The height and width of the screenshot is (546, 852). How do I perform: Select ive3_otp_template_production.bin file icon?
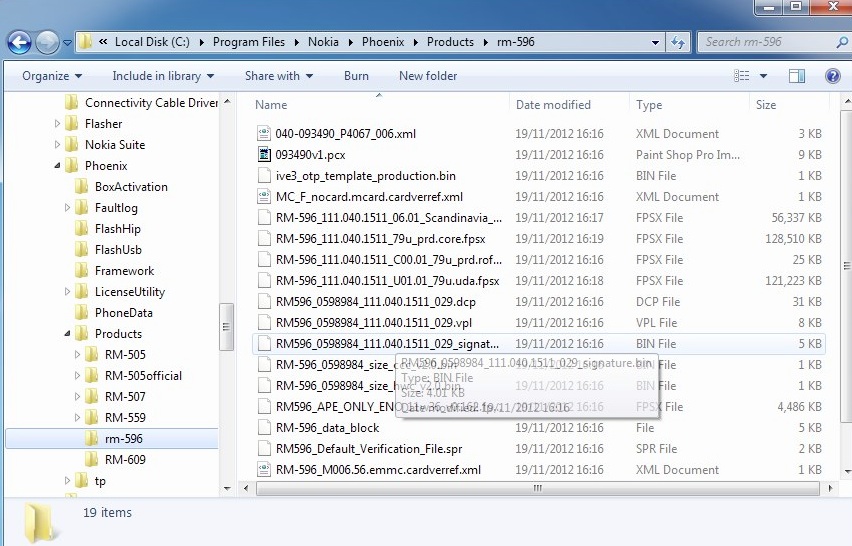point(264,176)
